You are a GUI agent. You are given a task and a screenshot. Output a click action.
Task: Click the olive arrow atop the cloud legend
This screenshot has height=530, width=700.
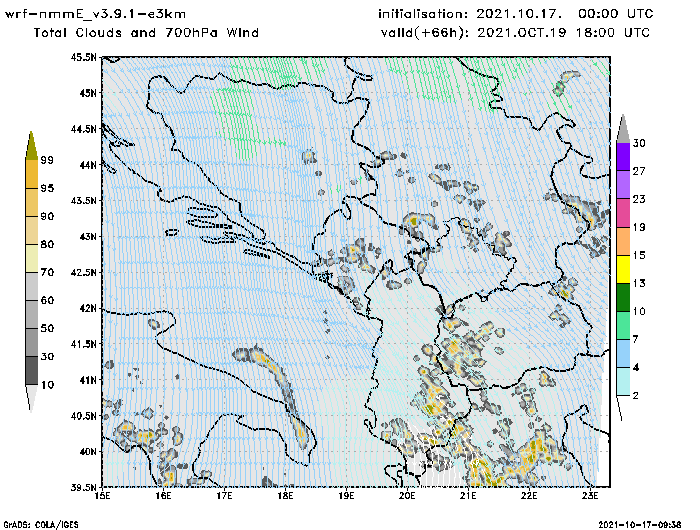pos(31,145)
